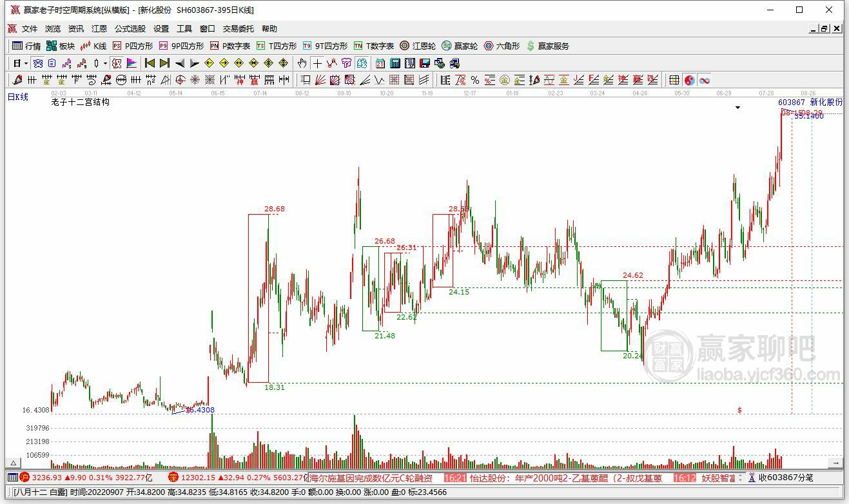
Task: Select the hand pan tool
Action: [x=302, y=63]
